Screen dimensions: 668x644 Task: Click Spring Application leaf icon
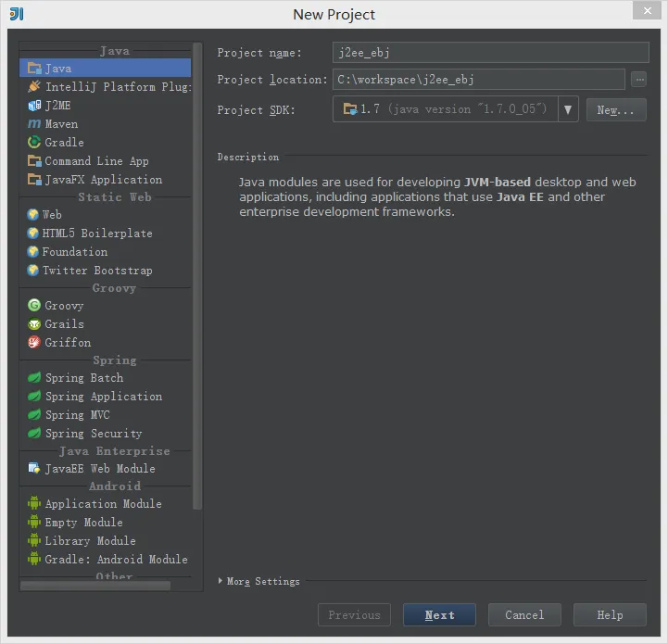(x=34, y=396)
